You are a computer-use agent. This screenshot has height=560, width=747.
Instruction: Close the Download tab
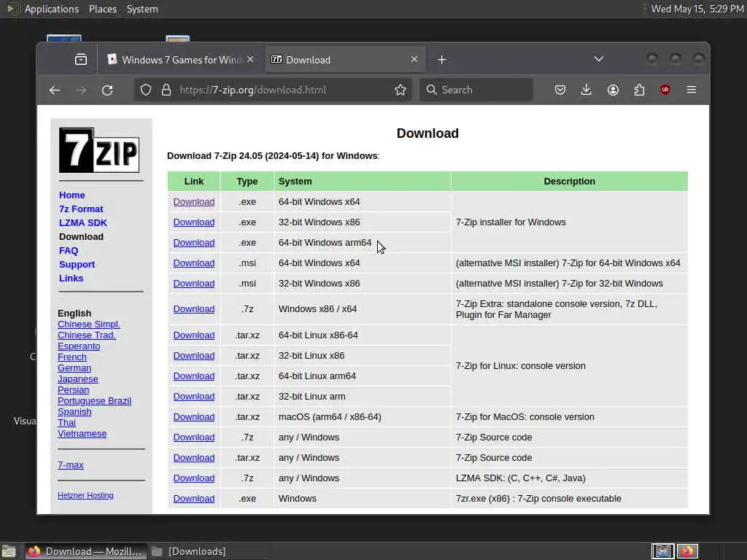[414, 59]
